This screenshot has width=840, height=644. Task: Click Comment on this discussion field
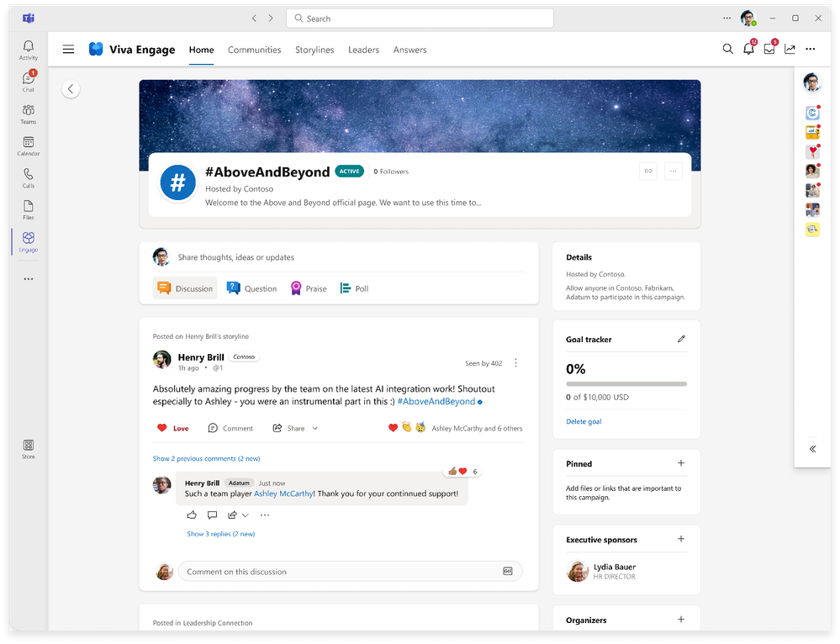point(350,571)
